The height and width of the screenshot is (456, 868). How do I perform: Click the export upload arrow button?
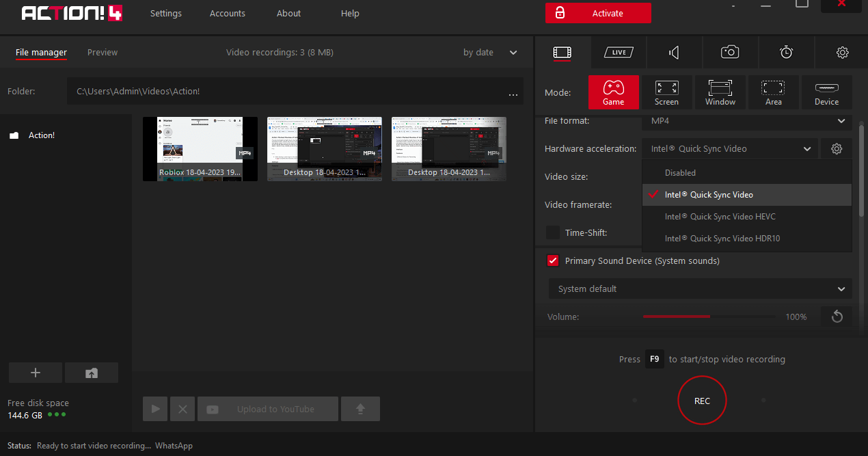click(360, 409)
